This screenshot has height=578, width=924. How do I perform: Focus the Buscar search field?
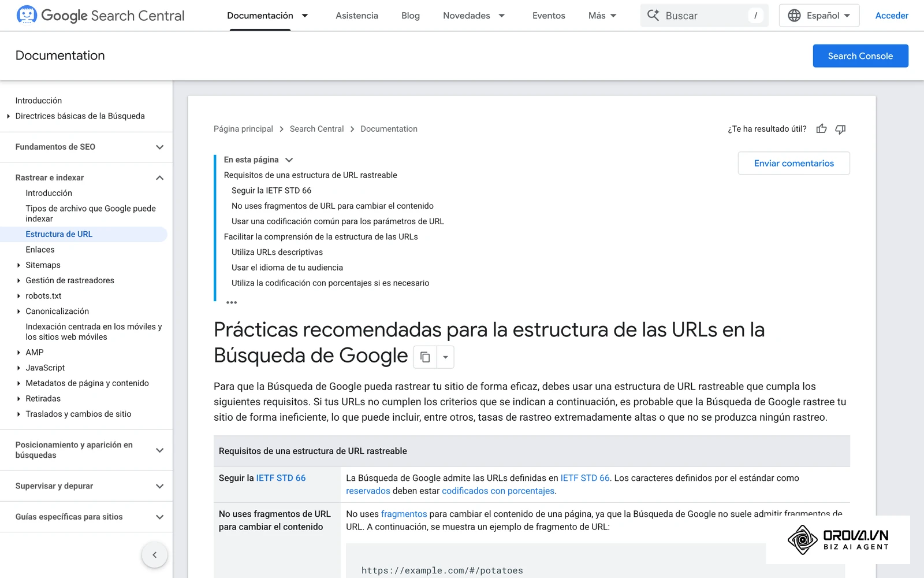coord(705,16)
